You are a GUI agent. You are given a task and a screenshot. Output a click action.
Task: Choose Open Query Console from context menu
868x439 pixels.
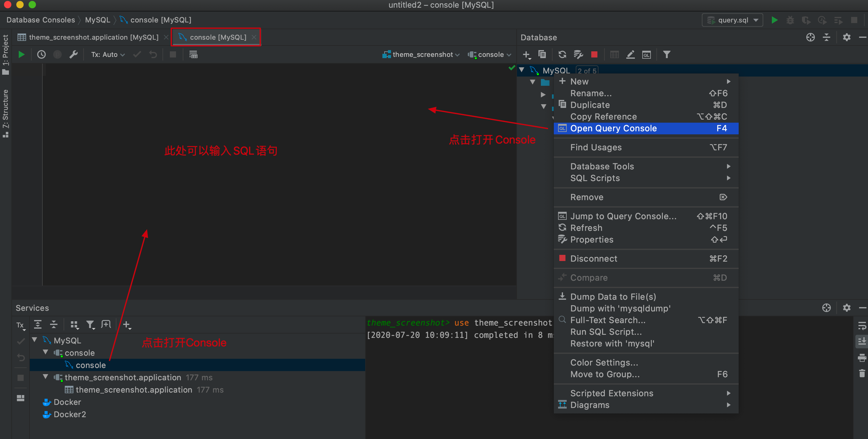(x=646, y=129)
